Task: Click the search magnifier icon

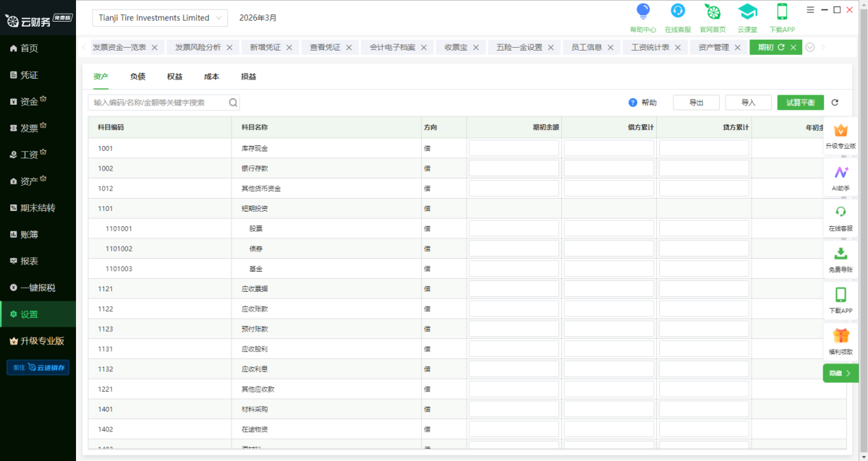Action: pyautogui.click(x=233, y=103)
